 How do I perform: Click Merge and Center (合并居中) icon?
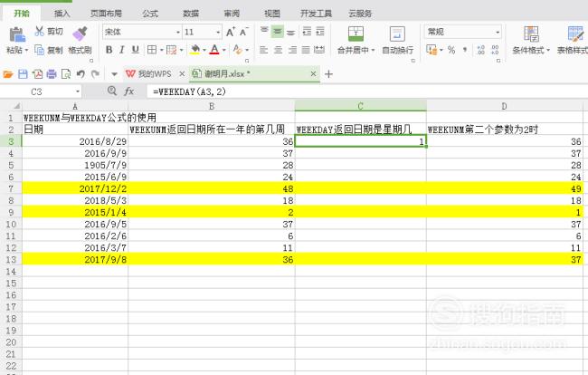click(x=356, y=34)
